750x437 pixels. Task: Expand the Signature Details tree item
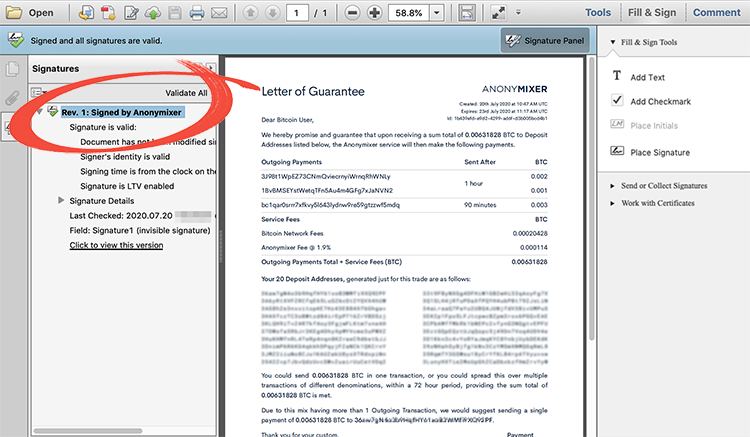coord(60,201)
